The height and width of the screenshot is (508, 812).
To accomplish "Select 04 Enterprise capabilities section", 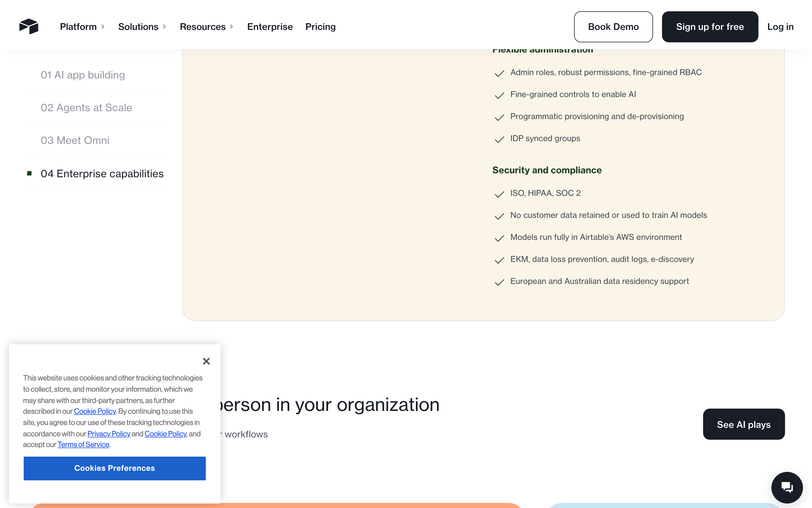I will tap(102, 174).
